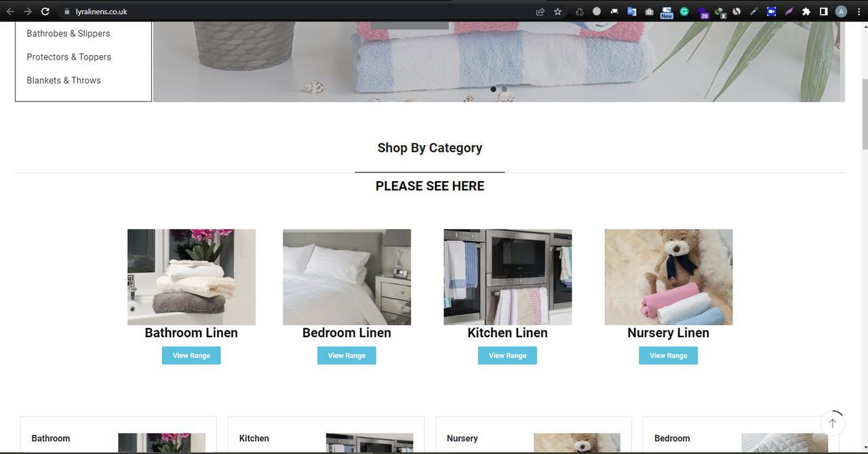Open the Chrome three-dot menu

858,12
